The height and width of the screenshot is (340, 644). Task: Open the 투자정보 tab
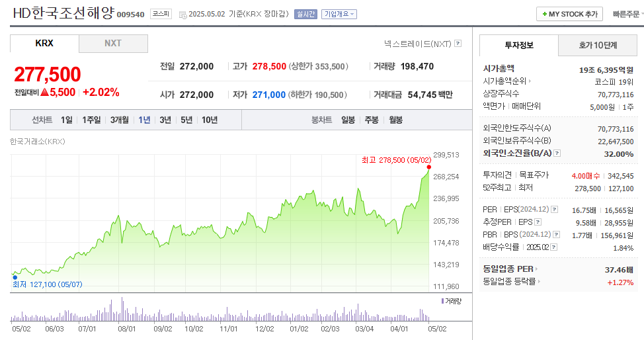(x=519, y=45)
